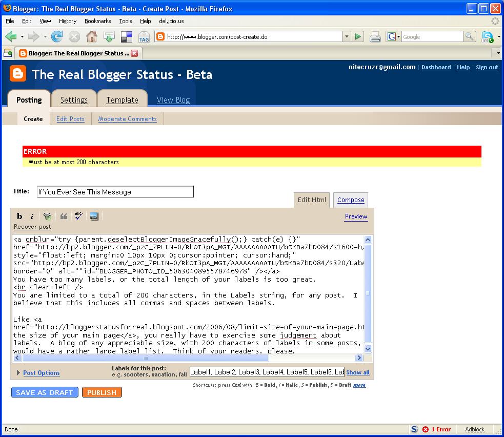Click the vertical scrollbar down arrow
Image resolution: width=504 pixels, height=437 pixels.
click(368, 349)
